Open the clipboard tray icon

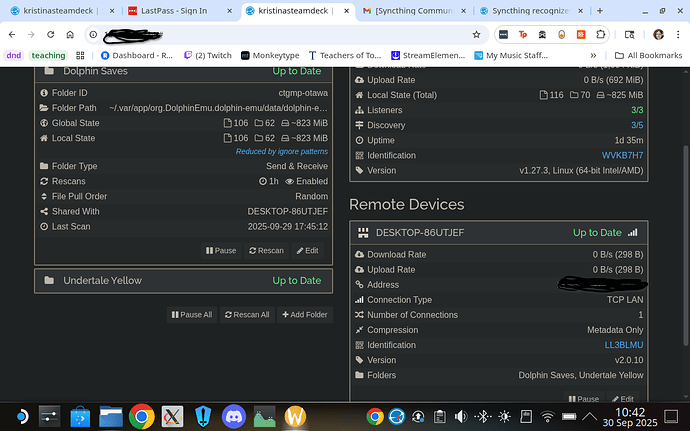439,416
